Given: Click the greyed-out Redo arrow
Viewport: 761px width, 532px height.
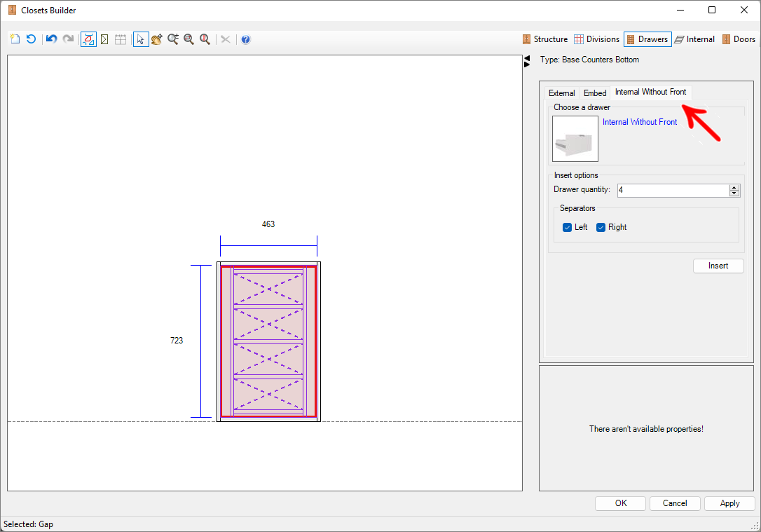Looking at the screenshot, I should 69,39.
